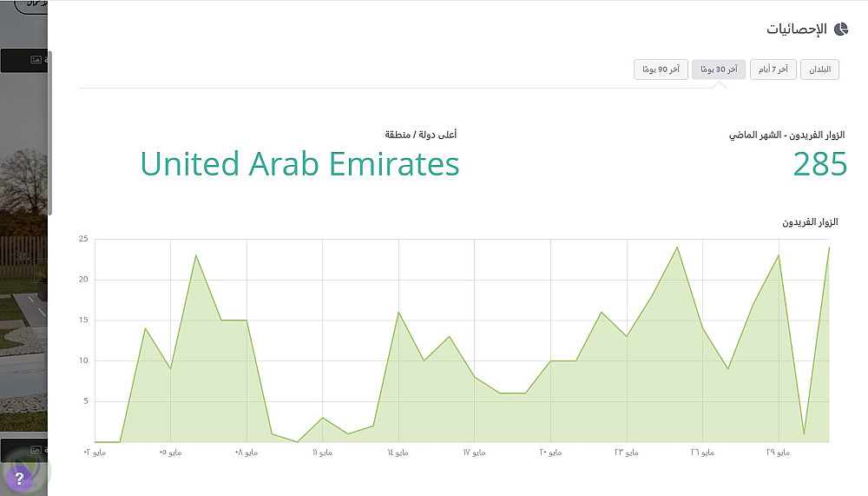This screenshot has height=496, width=868.
Task: Click the مايو ٢٠ x-axis date label
Action: 549,453
